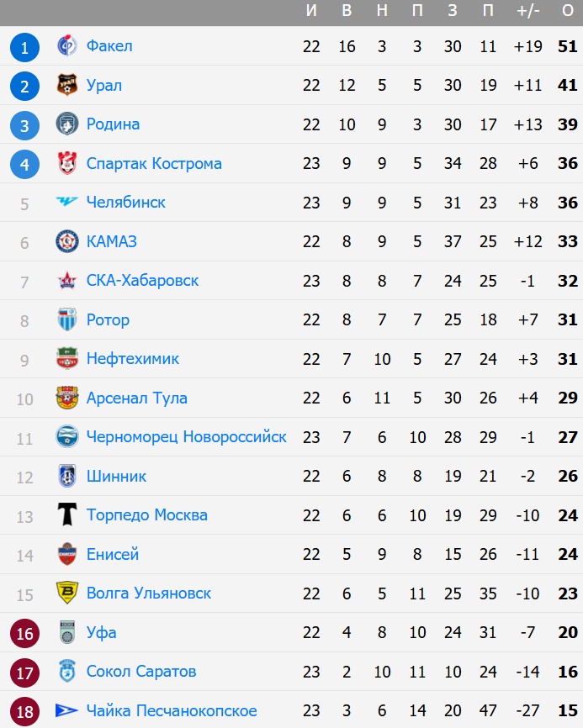This screenshot has width=583, height=728.
Task: Click the Арсенал Тула logo
Action: pyautogui.click(x=67, y=398)
